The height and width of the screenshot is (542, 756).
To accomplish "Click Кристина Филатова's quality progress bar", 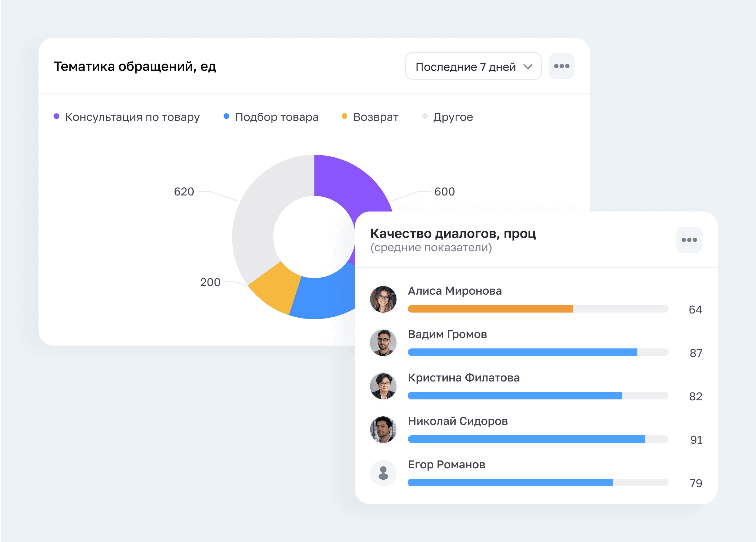I will pyautogui.click(x=538, y=396).
